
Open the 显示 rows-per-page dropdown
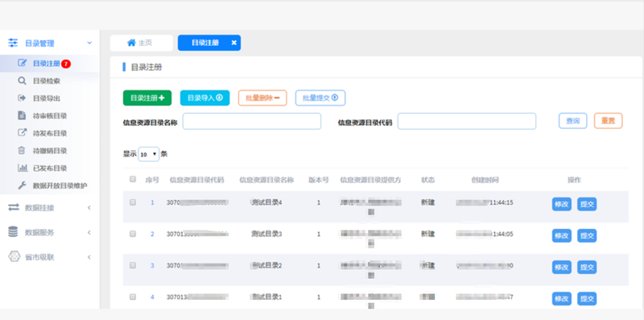tap(149, 154)
